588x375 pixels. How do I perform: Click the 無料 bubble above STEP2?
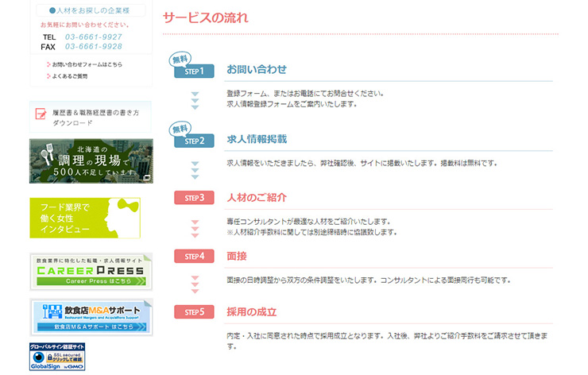coord(180,128)
